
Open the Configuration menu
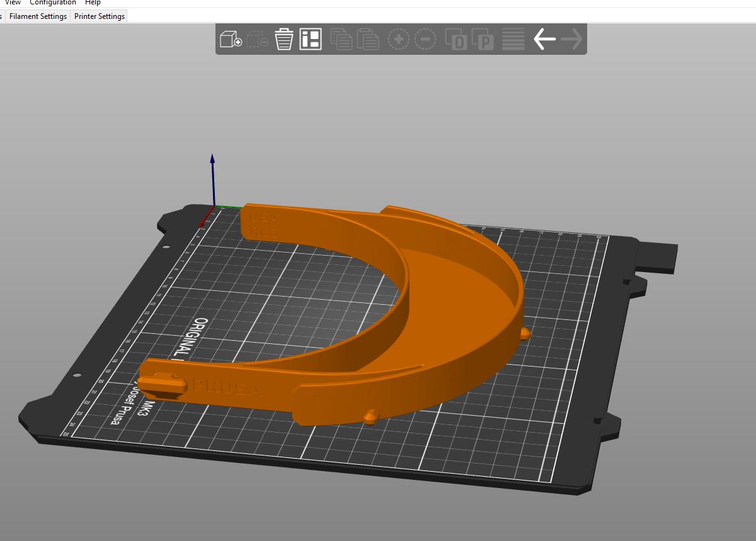(x=53, y=3)
